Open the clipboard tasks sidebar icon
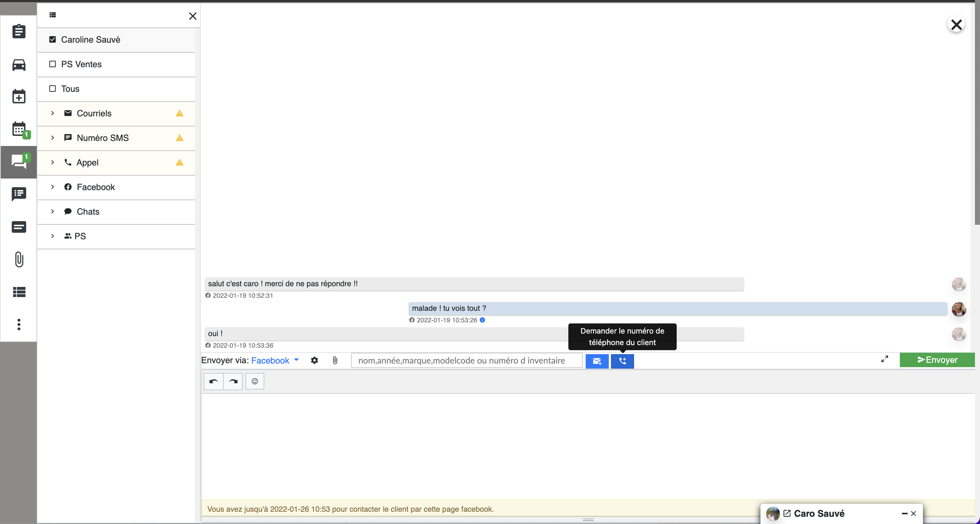 (x=19, y=31)
